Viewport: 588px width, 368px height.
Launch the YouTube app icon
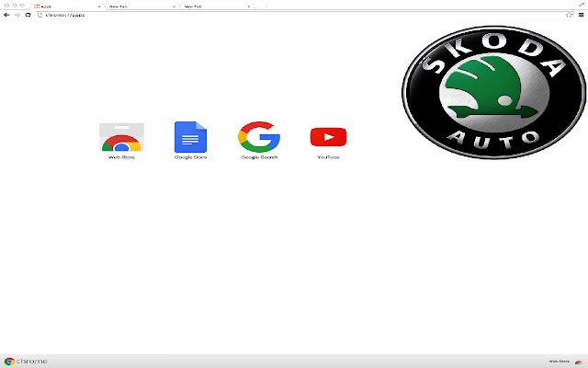point(328,137)
